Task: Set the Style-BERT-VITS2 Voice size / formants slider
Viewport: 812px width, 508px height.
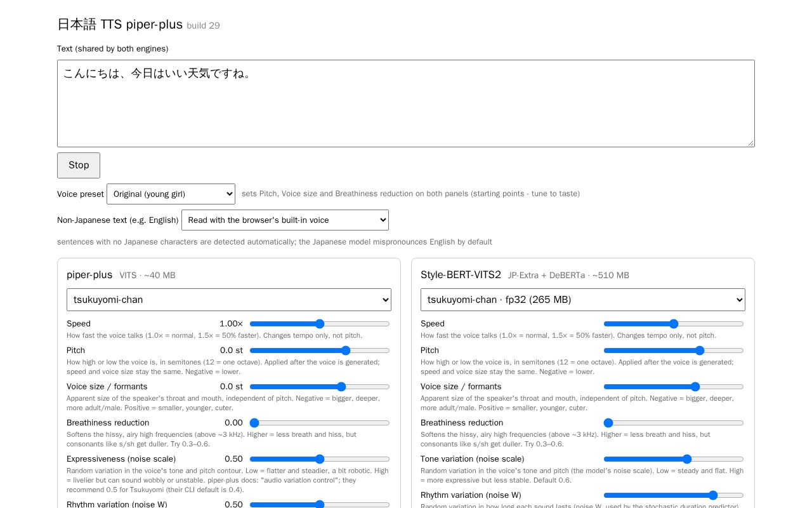Action: point(674,387)
